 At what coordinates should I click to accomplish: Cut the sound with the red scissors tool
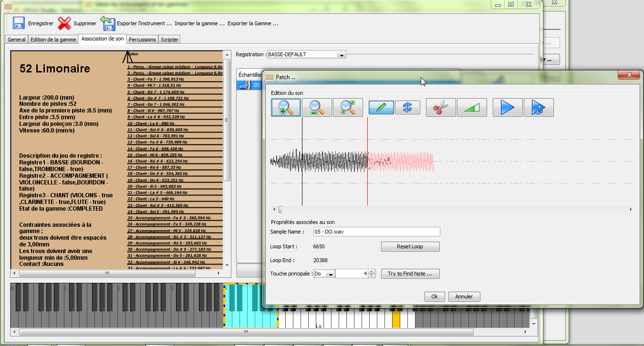[x=441, y=107]
